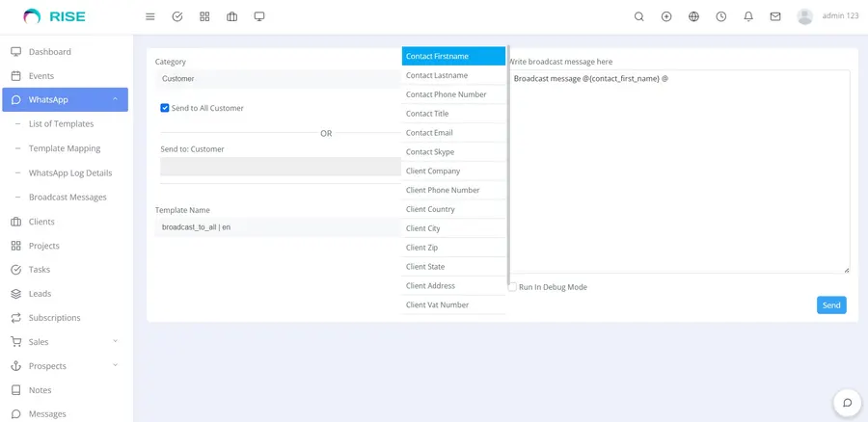Open clients briefcase icon in top bar
The height and width of the screenshot is (422, 868).
231,16
